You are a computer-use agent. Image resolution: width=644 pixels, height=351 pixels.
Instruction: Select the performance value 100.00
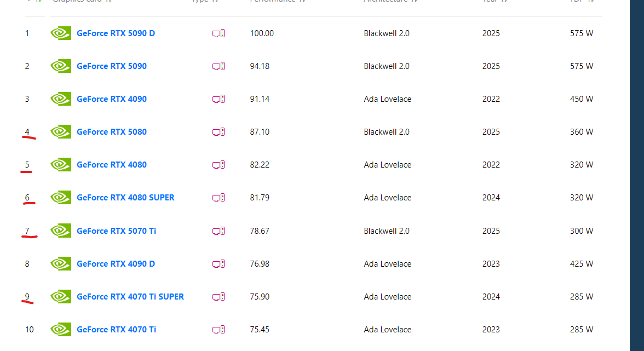point(262,33)
